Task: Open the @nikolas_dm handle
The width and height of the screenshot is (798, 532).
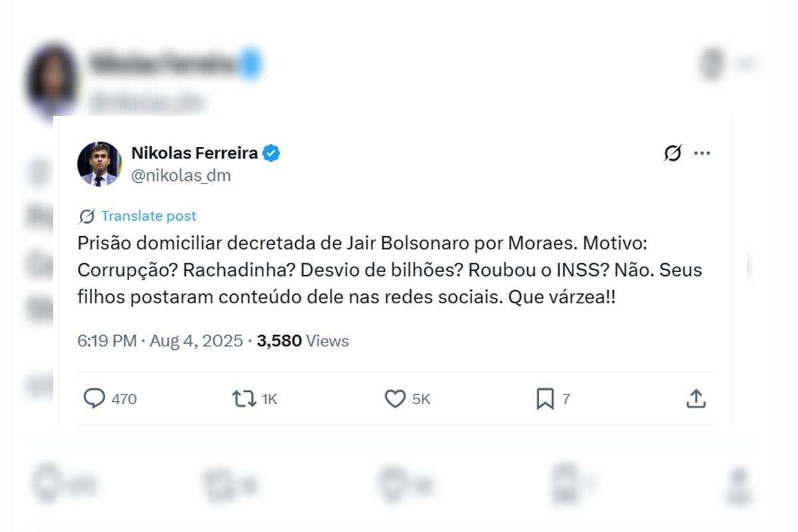Action: point(181,176)
